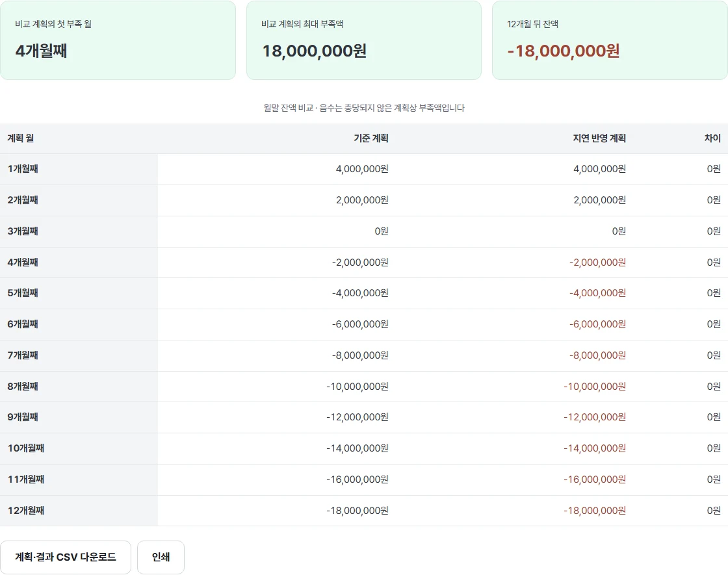This screenshot has width=728, height=575.
Task: Select the 4개월째 table row label
Action: coord(23,262)
